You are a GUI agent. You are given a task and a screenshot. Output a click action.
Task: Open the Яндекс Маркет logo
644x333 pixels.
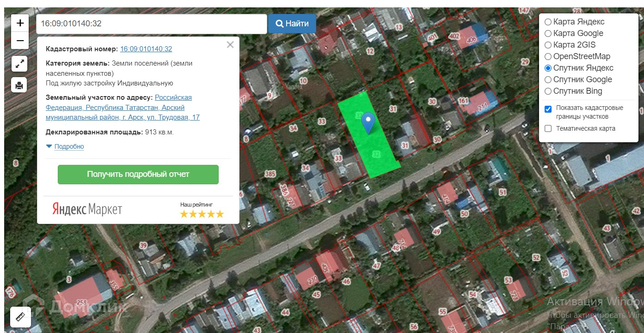coord(87,209)
